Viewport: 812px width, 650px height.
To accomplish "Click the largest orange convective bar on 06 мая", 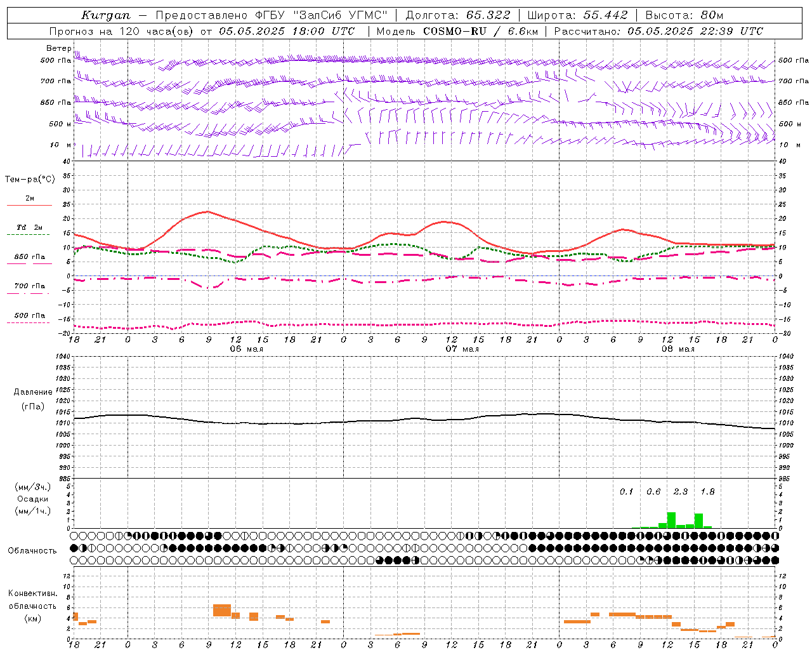I will [x=222, y=610].
